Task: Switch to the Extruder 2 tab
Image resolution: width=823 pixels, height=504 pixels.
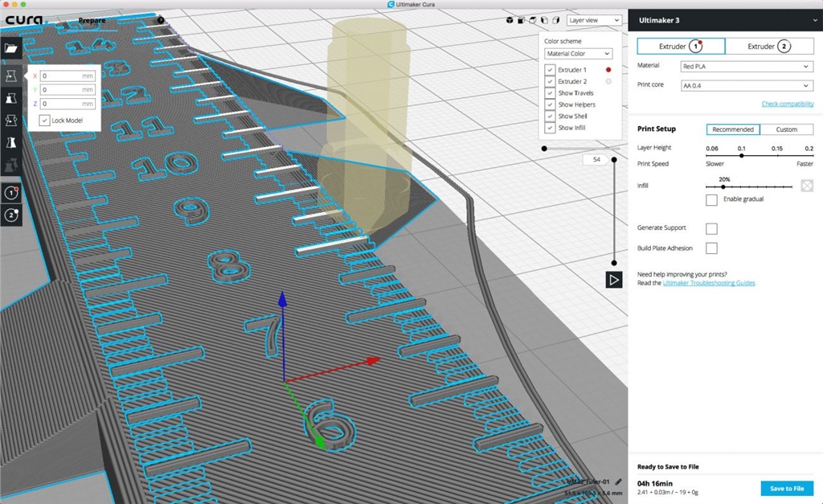Action: click(769, 46)
